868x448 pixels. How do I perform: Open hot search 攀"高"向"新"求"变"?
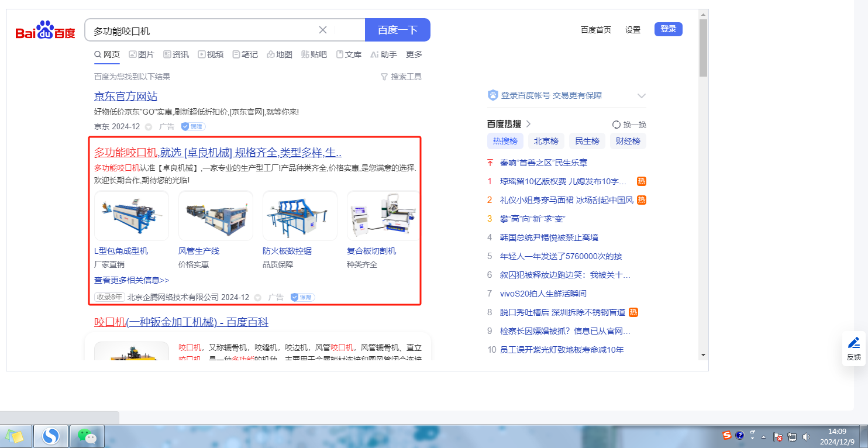coord(533,219)
